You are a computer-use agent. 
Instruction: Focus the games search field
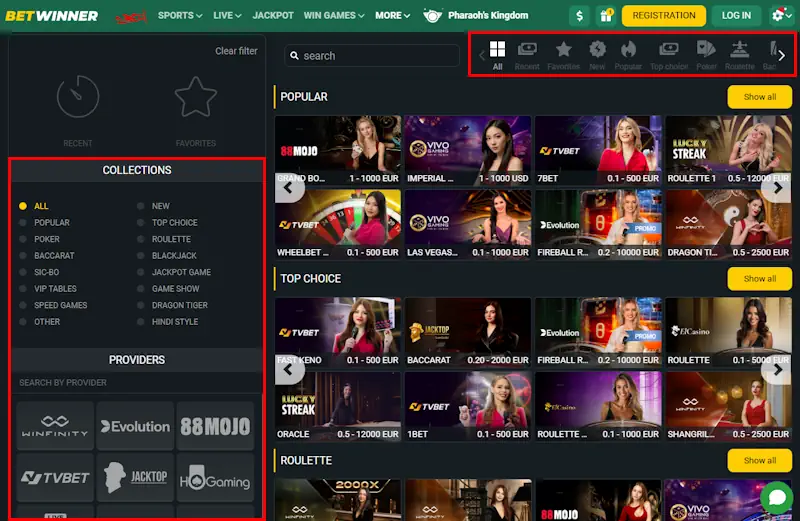(x=372, y=56)
